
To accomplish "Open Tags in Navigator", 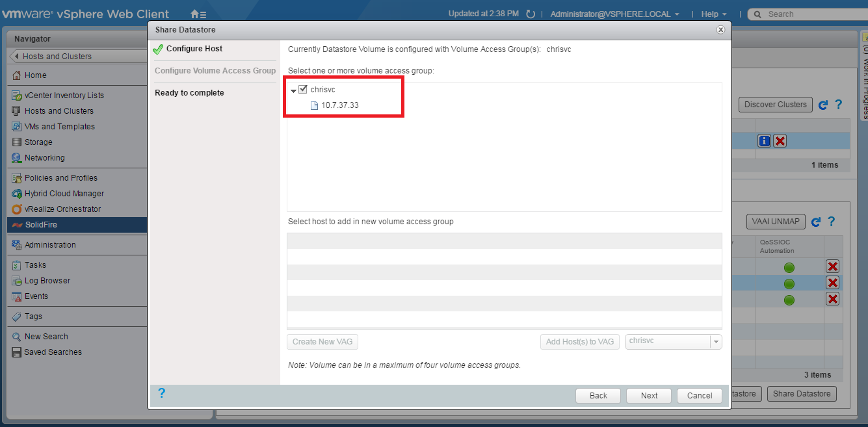I will pos(34,317).
